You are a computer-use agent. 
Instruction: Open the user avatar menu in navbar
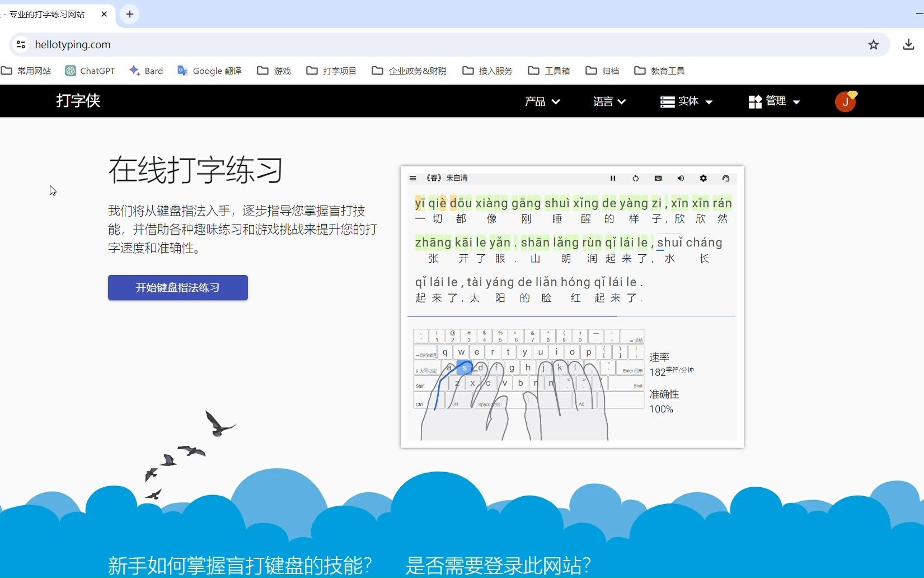coord(846,101)
